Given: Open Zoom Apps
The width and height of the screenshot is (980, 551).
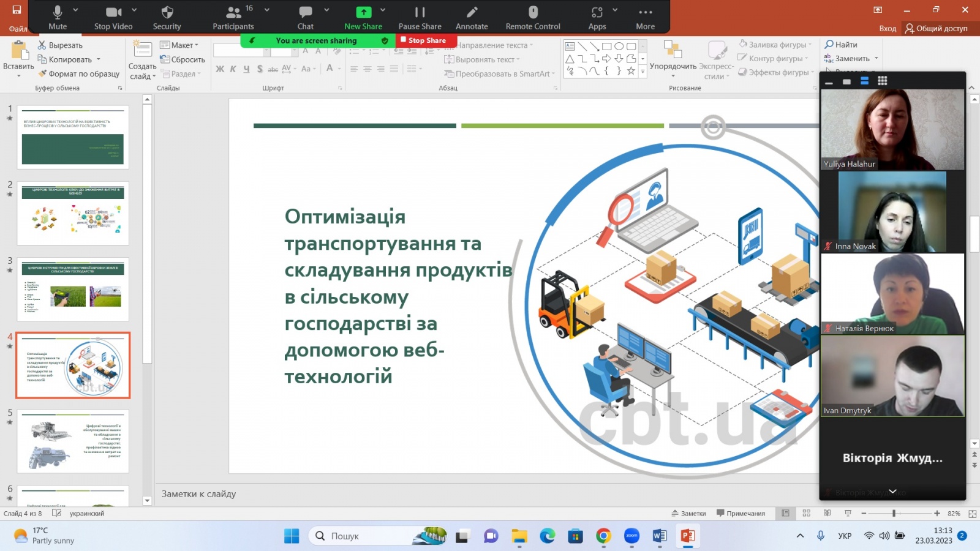Looking at the screenshot, I should click(x=597, y=17).
